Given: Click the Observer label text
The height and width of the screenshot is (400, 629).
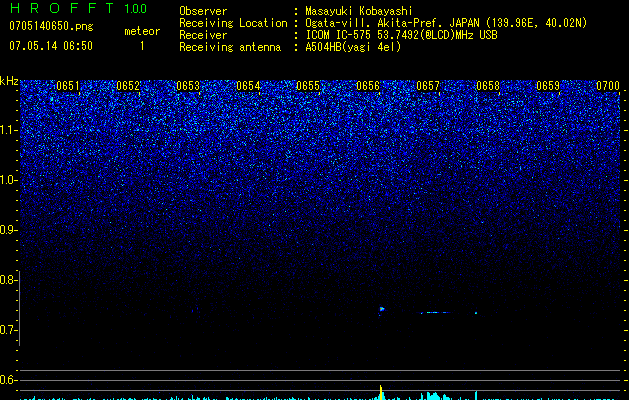Looking at the screenshot, I should click(203, 11).
